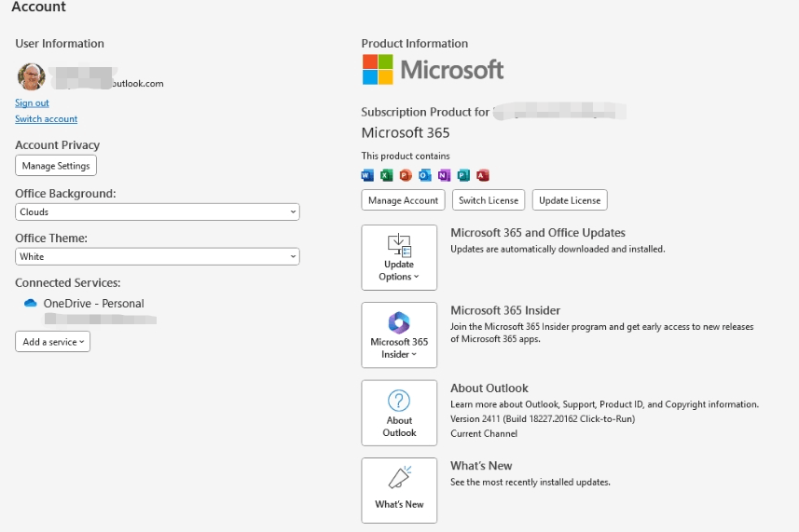
Task: Open the What's New tile
Action: (399, 490)
